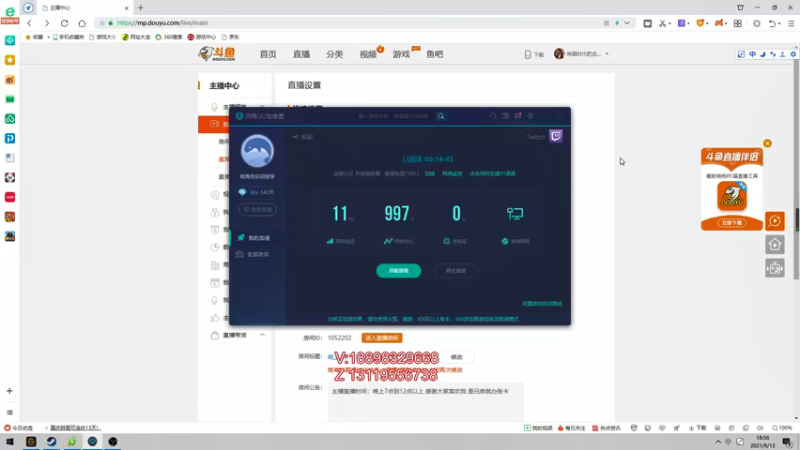
Task: Click the download button on Douyu companion ad
Action: (x=732, y=223)
